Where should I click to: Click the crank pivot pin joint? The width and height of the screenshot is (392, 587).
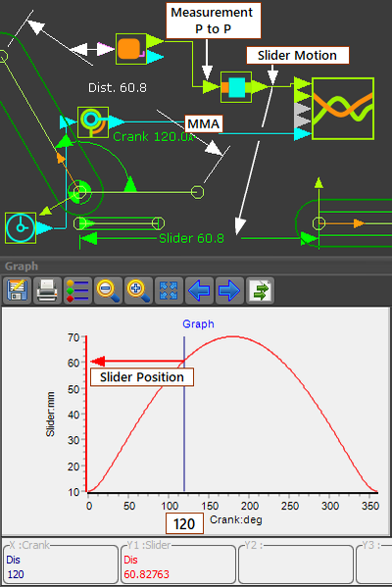coord(79,192)
